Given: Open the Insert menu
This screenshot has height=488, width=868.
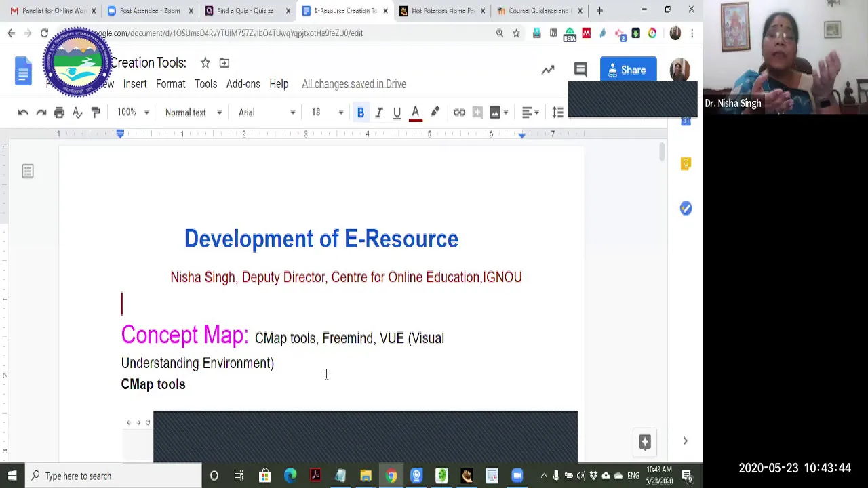Looking at the screenshot, I should click(135, 84).
